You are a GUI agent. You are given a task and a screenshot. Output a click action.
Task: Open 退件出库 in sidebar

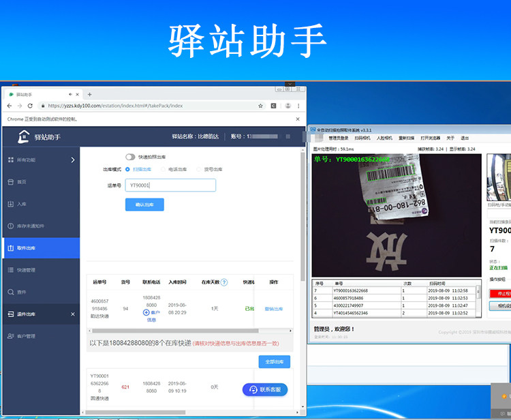[x=26, y=314]
